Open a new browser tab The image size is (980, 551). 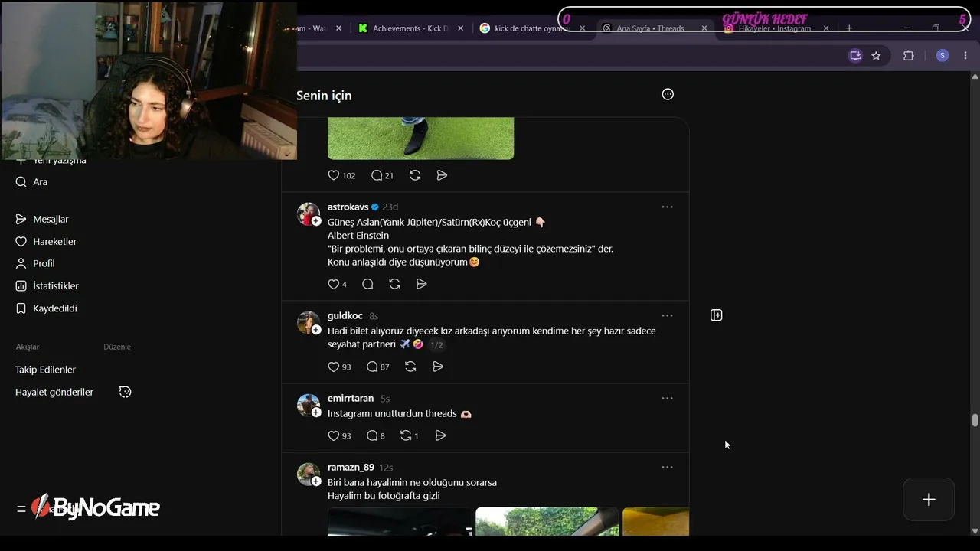click(849, 28)
